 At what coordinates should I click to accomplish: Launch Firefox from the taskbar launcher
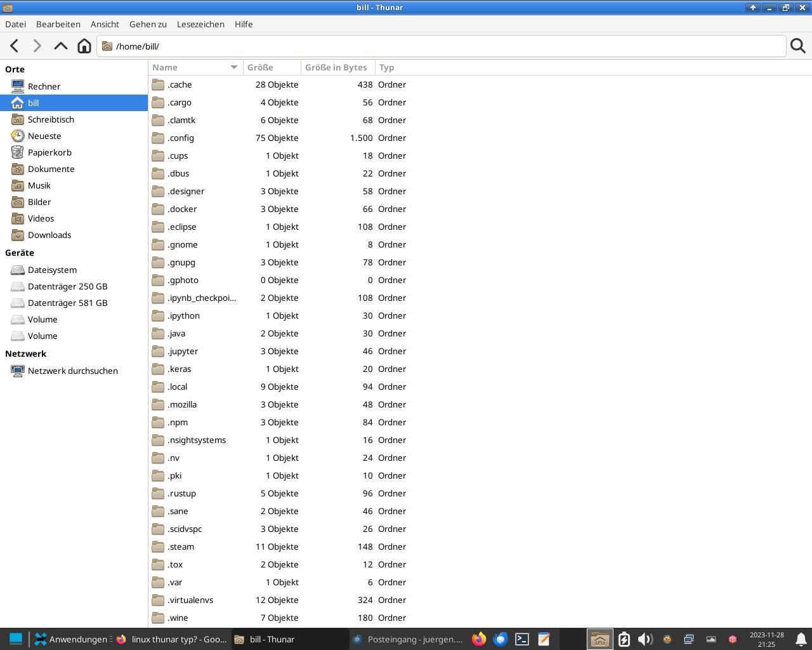pos(479,639)
